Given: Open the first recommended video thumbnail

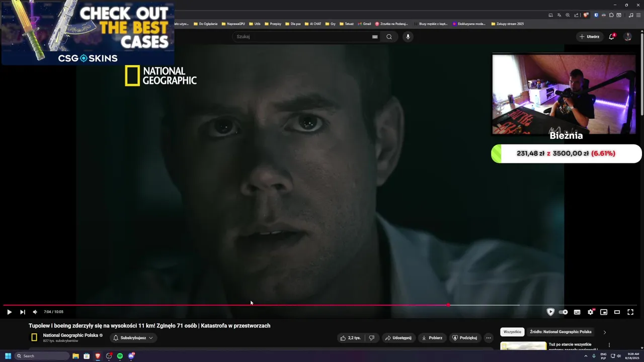Looking at the screenshot, I should point(523,346).
